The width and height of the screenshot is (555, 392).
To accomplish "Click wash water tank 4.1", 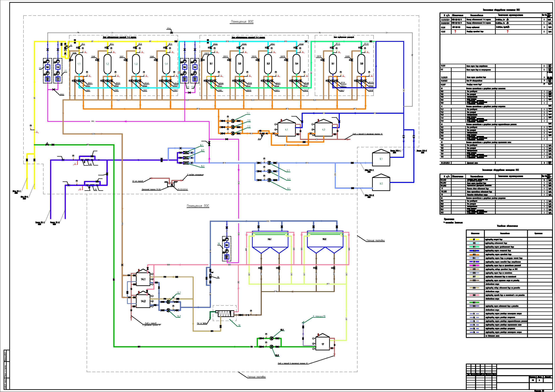I will tap(286, 128).
